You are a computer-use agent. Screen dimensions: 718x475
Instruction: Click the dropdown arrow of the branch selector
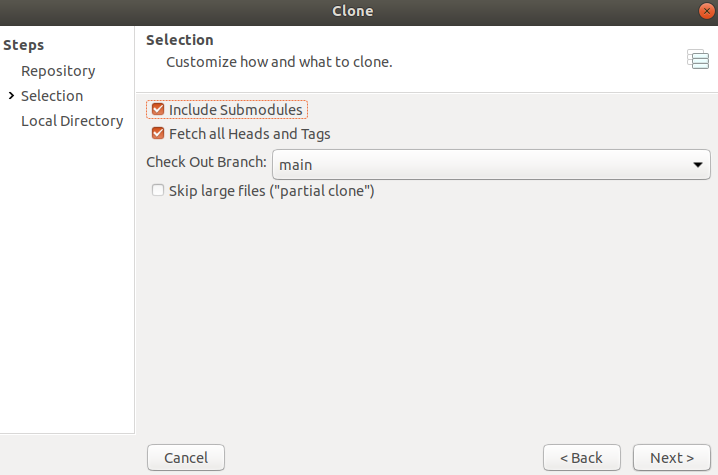[x=697, y=164]
